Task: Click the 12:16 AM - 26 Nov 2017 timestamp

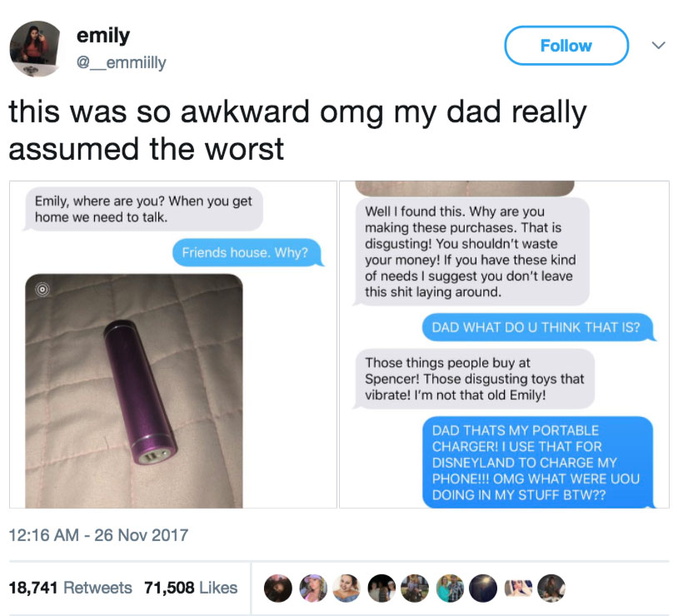Action: [x=98, y=534]
